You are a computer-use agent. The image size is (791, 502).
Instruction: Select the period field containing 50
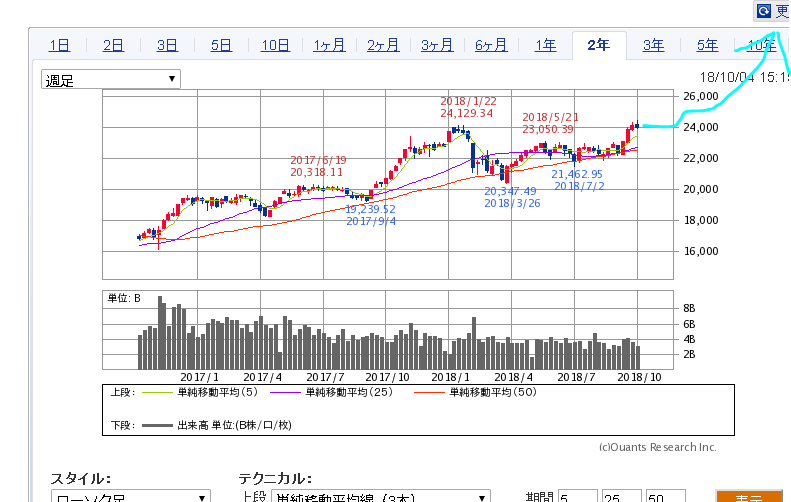point(665,496)
